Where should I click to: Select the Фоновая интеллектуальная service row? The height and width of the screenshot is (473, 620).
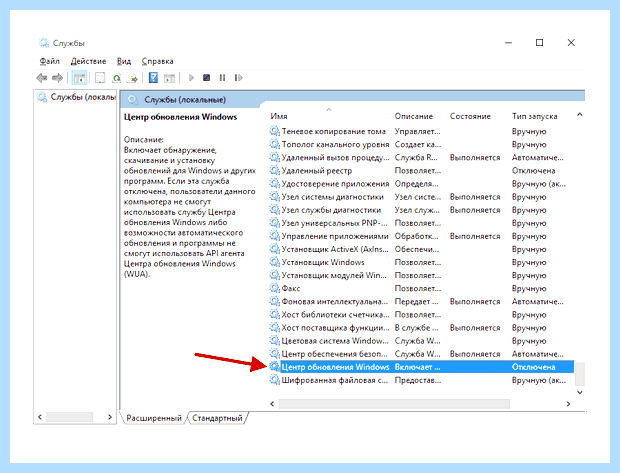coord(422,301)
